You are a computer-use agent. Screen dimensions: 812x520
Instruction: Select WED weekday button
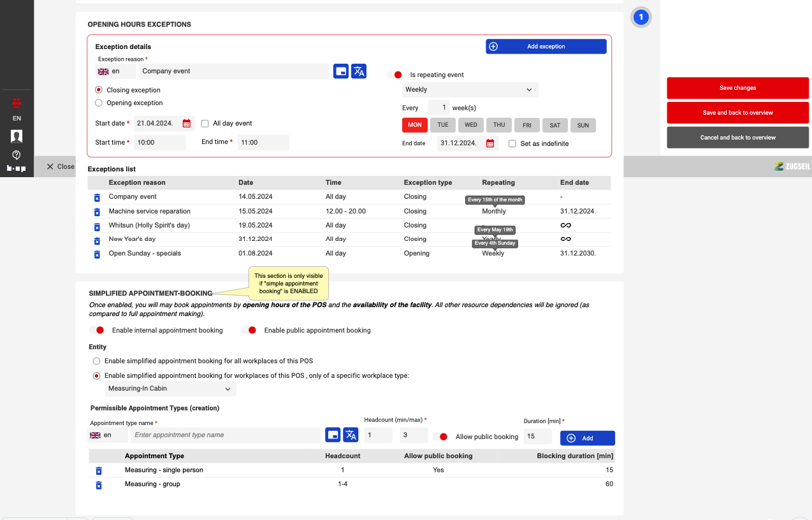471,126
